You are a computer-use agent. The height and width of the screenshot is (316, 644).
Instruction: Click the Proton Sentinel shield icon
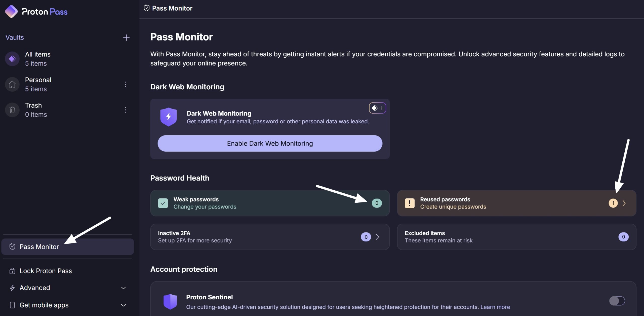[x=170, y=301]
